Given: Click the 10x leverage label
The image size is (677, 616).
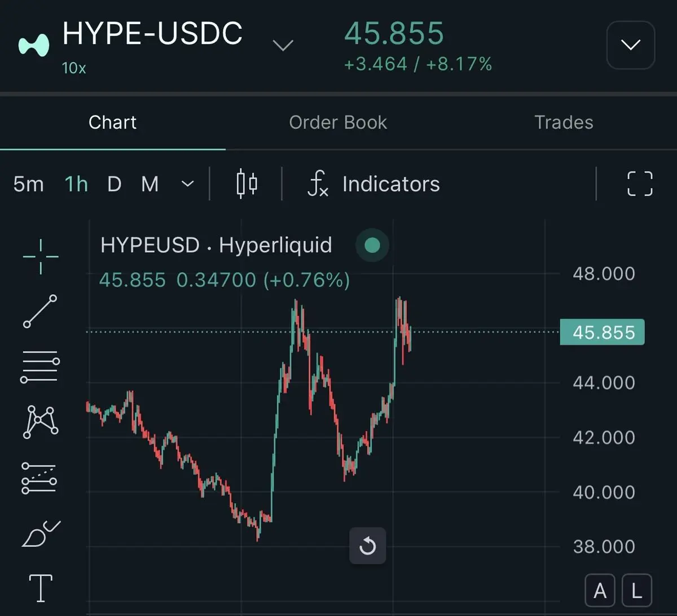Looking at the screenshot, I should click(x=74, y=68).
